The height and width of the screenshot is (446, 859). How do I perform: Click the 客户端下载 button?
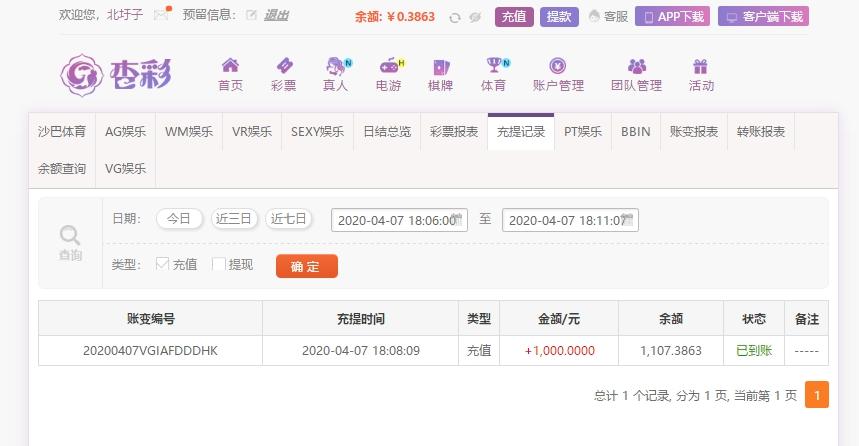[763, 16]
